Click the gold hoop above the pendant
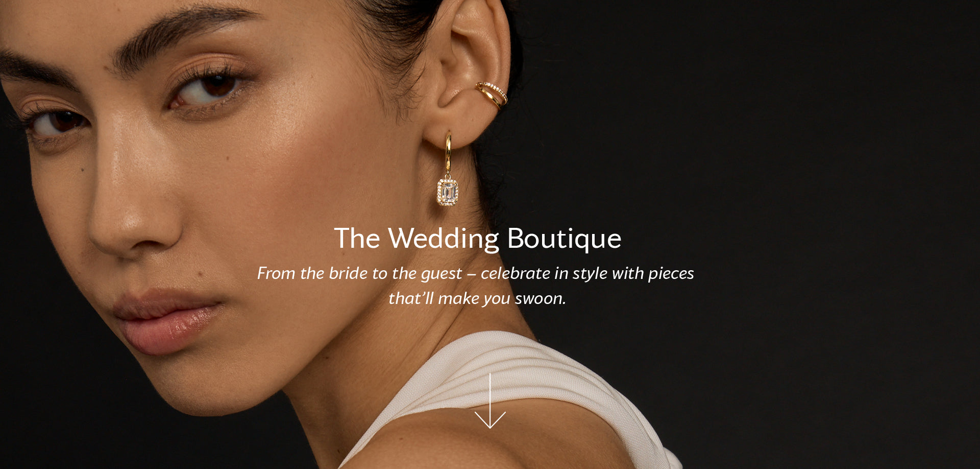 click(x=448, y=152)
